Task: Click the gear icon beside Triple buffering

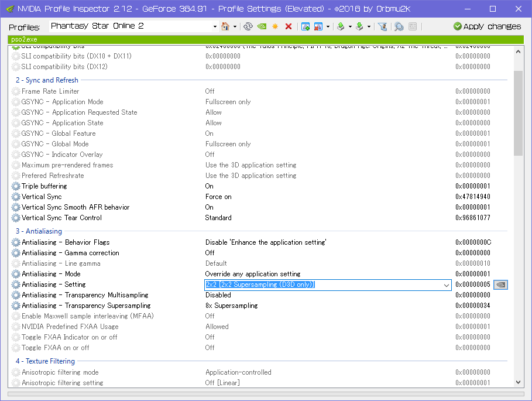Action: [x=16, y=186]
